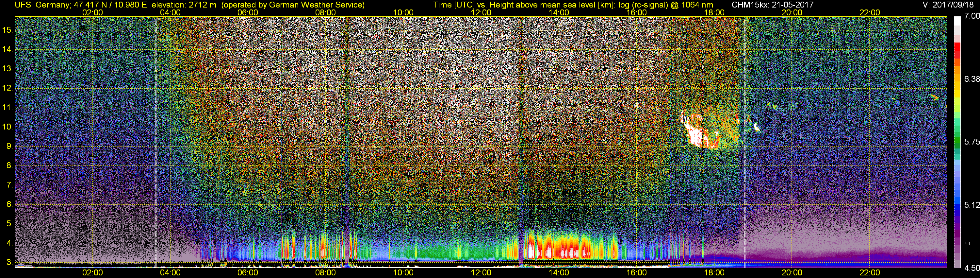Viewport: 980px width, 278px height.
Task: Click the '18:00' label on the bottom time axis
Action: (714, 273)
